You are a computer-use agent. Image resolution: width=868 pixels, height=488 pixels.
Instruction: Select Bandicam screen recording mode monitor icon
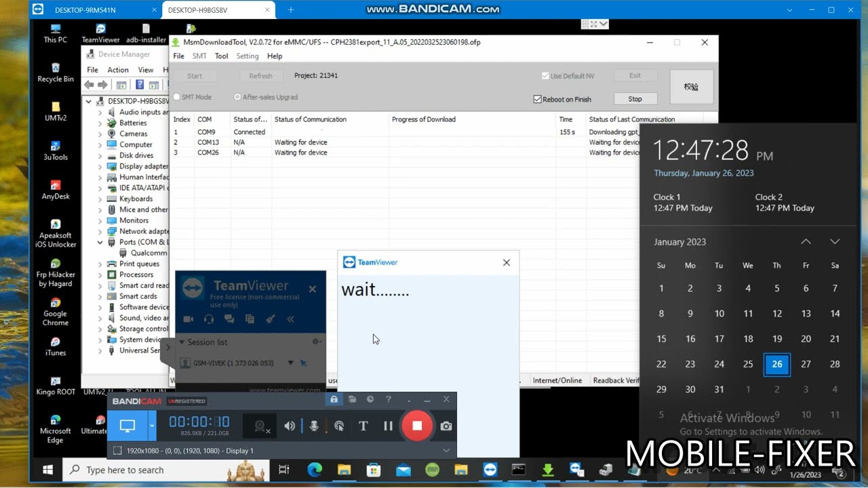[x=127, y=426]
